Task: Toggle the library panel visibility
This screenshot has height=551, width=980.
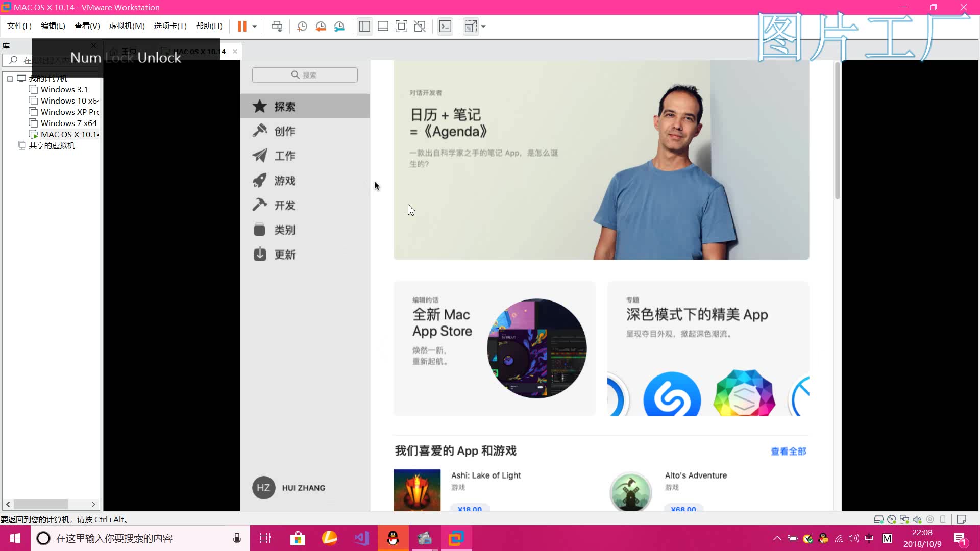Action: pos(364,26)
